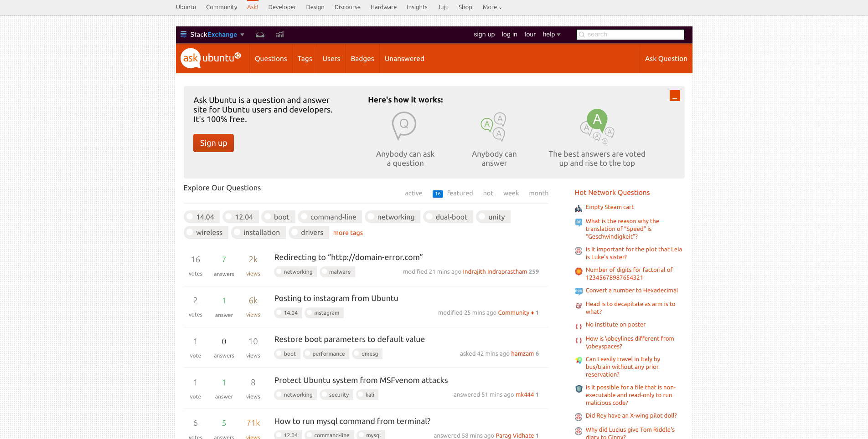
Task: Open user Indrajith Indraprastham profile
Action: point(495,272)
